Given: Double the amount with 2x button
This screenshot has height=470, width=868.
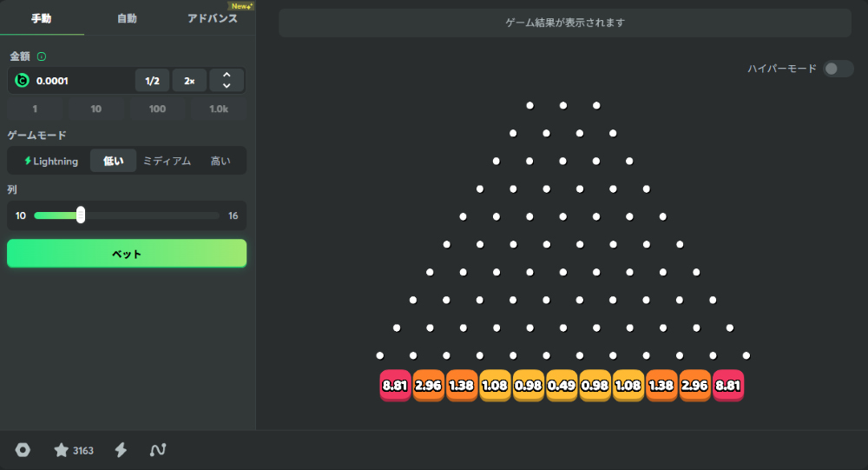Looking at the screenshot, I should 189,81.
